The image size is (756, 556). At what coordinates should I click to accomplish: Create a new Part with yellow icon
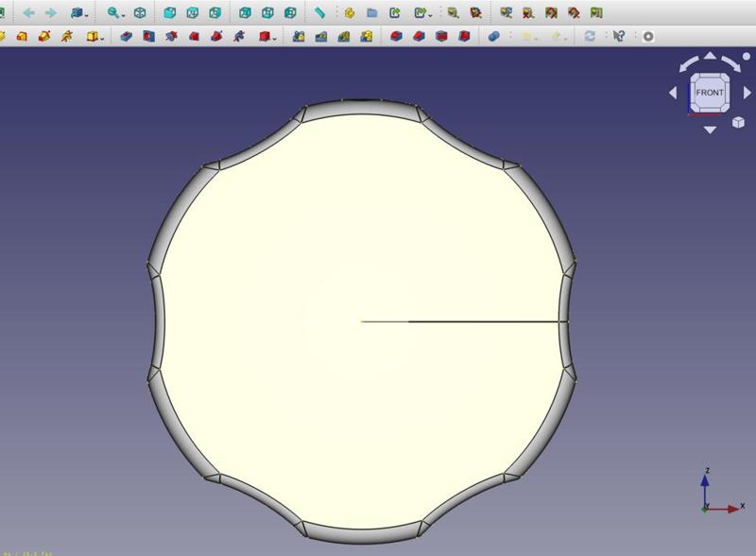click(x=350, y=12)
